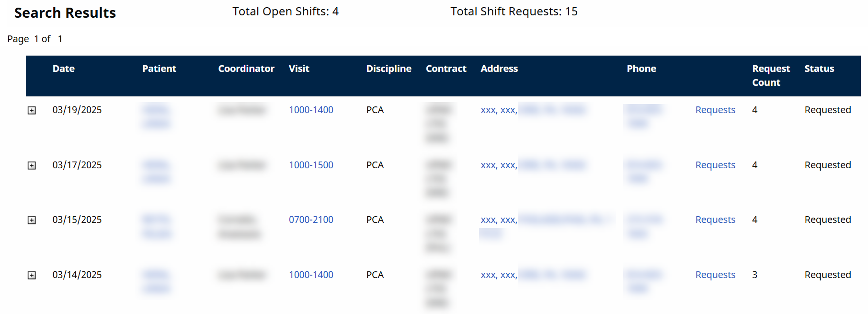Sort by the Patient column header
The image size is (868, 314).
click(x=159, y=69)
